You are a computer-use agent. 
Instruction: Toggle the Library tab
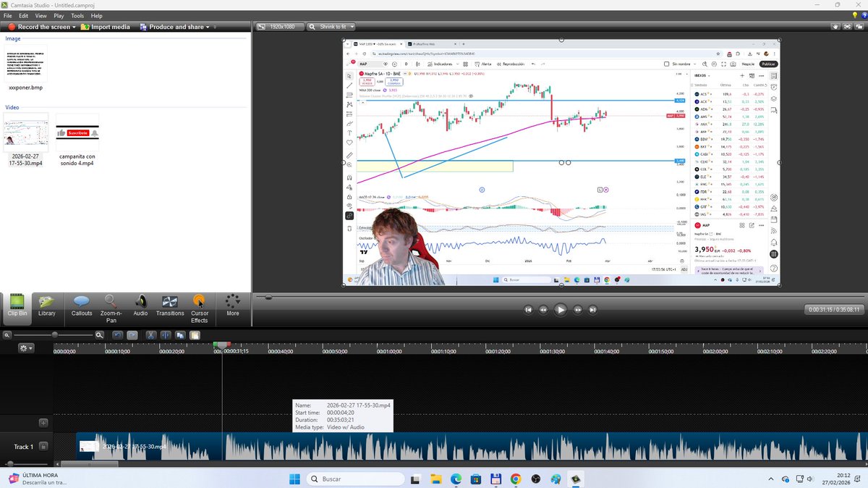point(48,308)
